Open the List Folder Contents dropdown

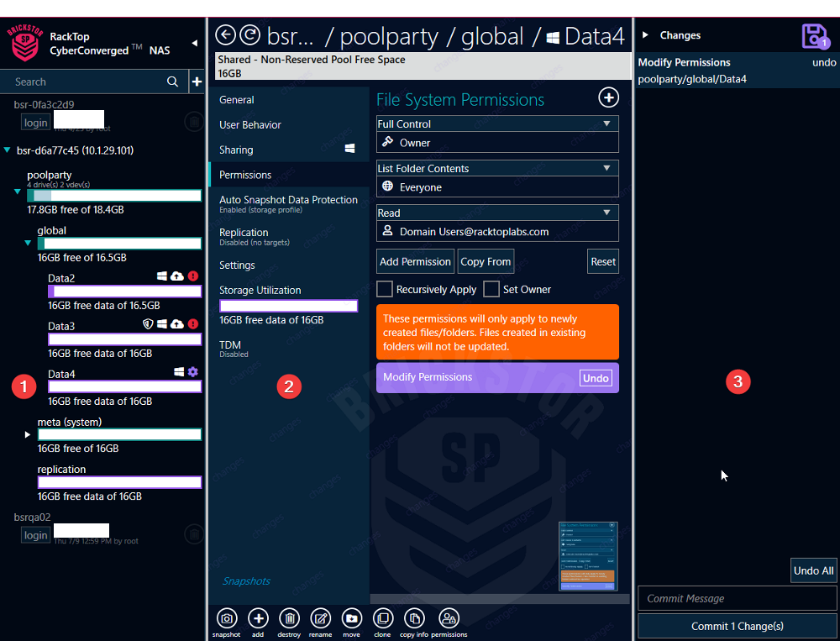tap(607, 168)
